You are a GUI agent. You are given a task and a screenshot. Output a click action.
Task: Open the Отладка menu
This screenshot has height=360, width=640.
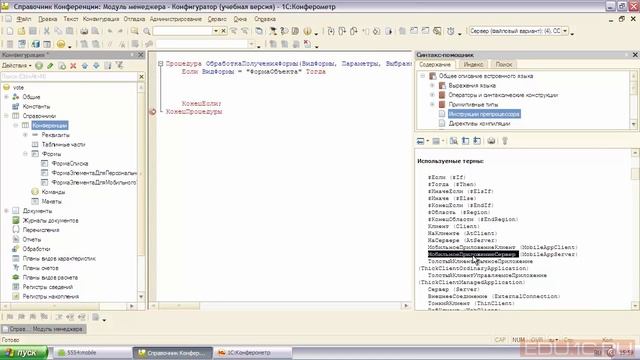pos(134,19)
